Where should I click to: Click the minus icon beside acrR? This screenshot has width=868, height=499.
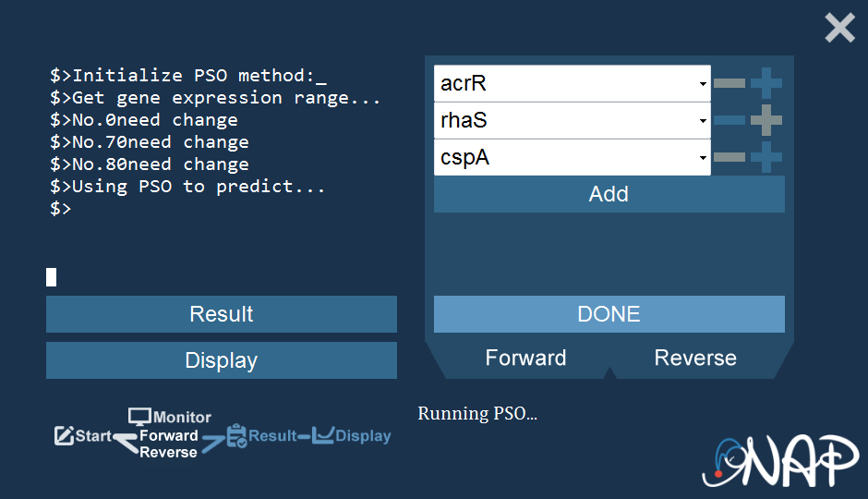tap(729, 83)
